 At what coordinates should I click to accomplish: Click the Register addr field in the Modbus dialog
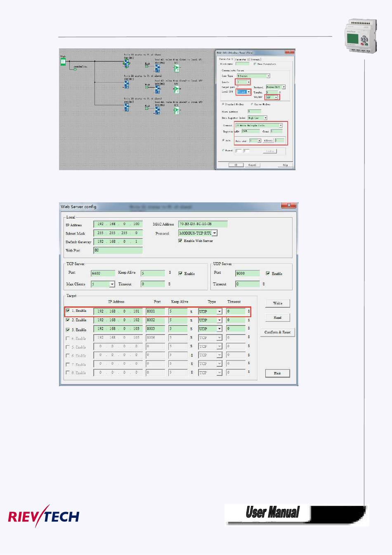click(x=250, y=131)
